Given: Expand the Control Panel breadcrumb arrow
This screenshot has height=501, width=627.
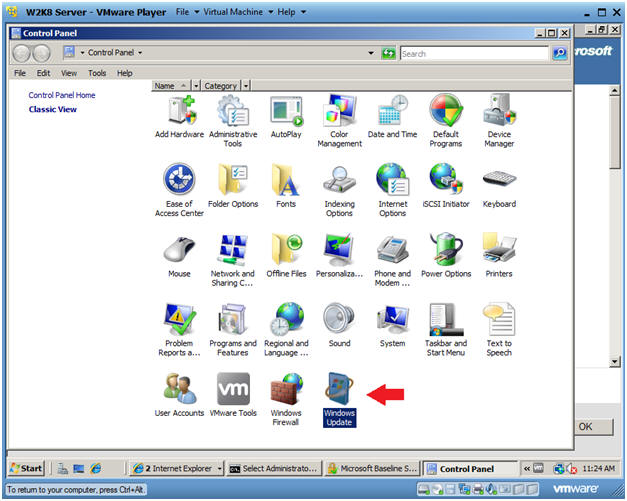Looking at the screenshot, I should [x=140, y=53].
